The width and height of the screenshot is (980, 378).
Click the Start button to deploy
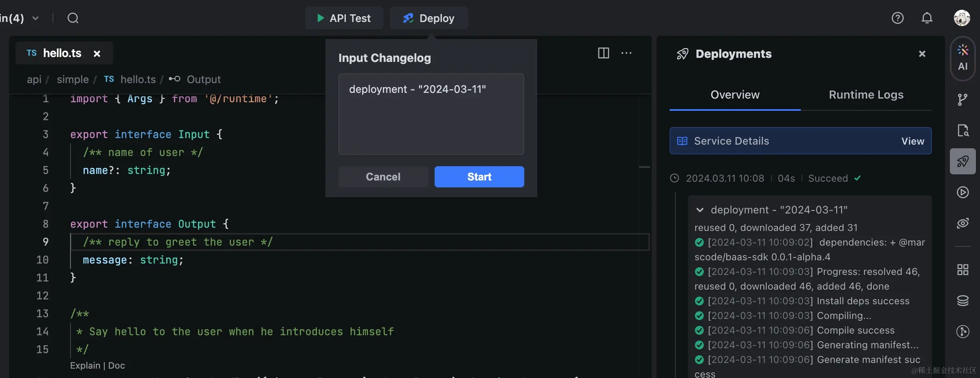(x=479, y=177)
